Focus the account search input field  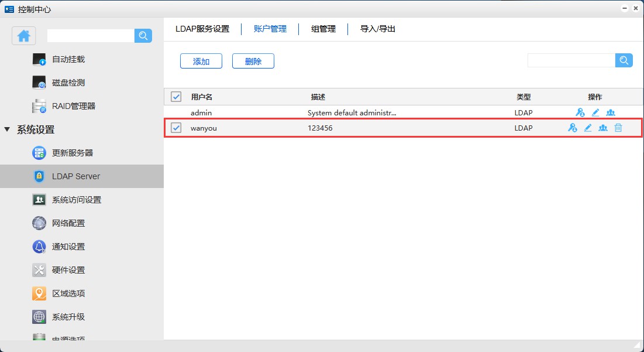[x=571, y=60]
